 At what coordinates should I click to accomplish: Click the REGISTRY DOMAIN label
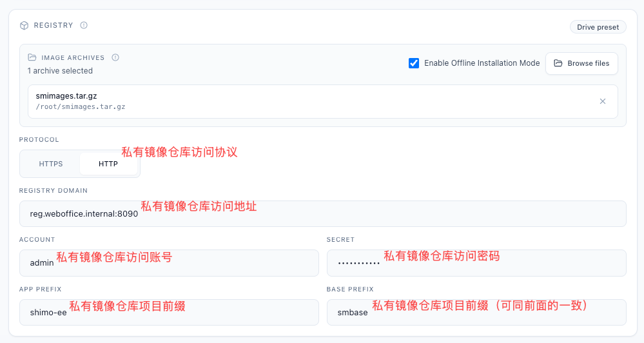54,191
